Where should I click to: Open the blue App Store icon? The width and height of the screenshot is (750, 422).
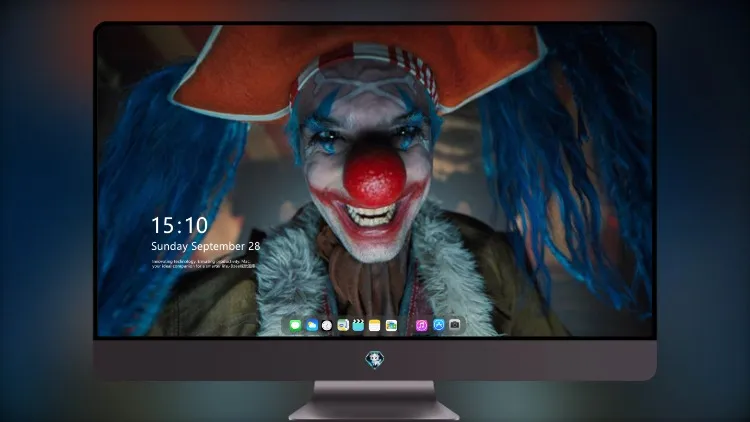click(x=439, y=325)
